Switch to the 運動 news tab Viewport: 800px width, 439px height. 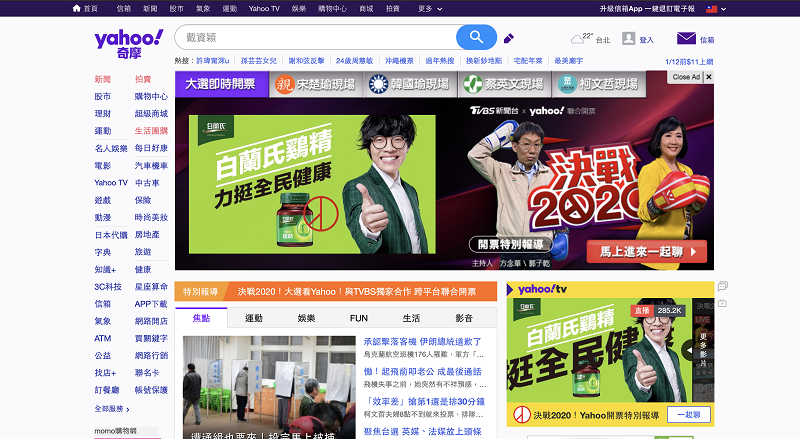[x=254, y=318]
